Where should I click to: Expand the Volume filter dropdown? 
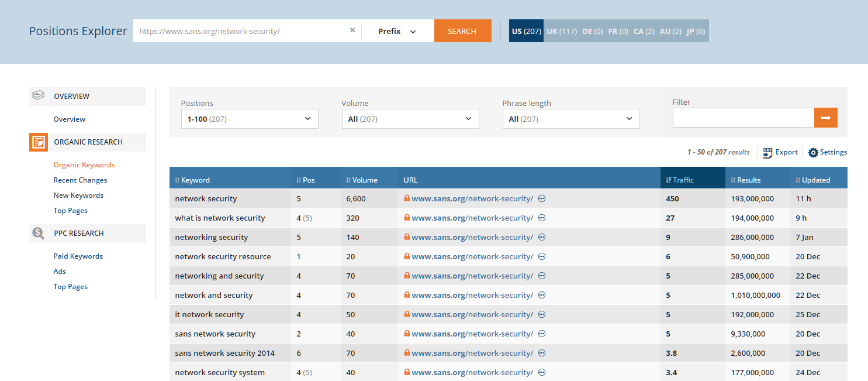pyautogui.click(x=410, y=119)
